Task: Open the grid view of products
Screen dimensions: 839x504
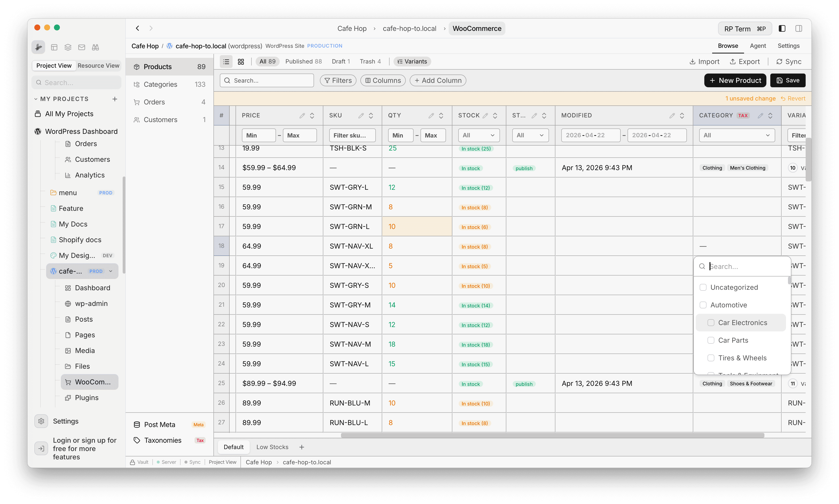Action: pyautogui.click(x=241, y=62)
